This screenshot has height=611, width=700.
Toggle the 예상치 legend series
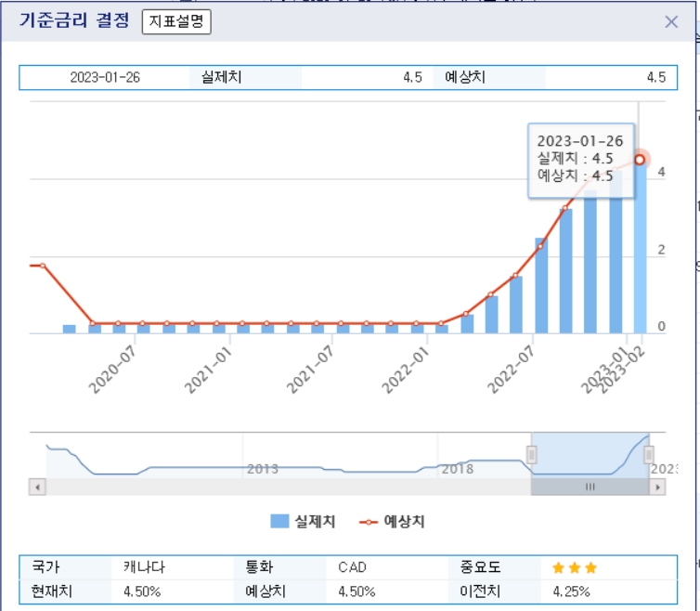(392, 521)
